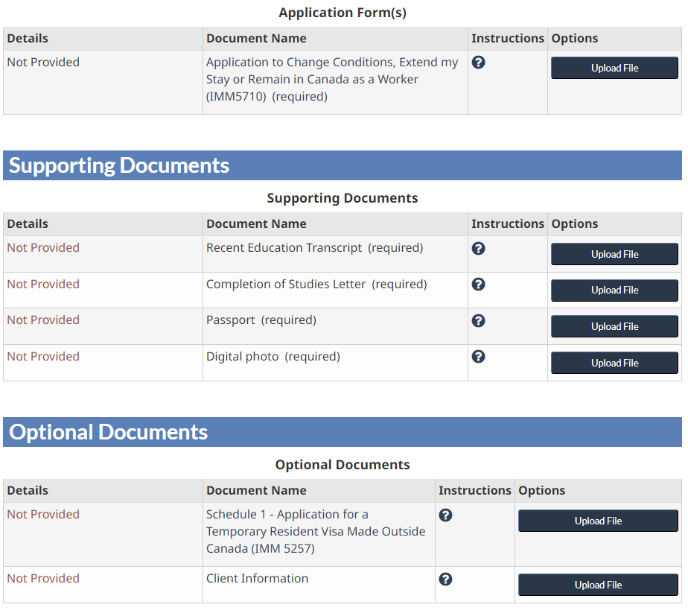This screenshot has width=688, height=616.
Task: Click the 'Application Form(s)' table caption
Action: pos(343,13)
